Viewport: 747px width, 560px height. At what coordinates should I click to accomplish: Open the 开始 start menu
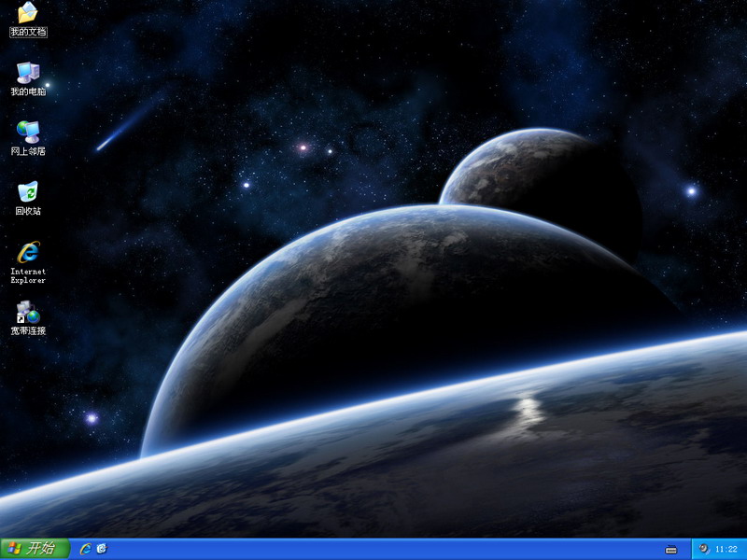coord(35,549)
